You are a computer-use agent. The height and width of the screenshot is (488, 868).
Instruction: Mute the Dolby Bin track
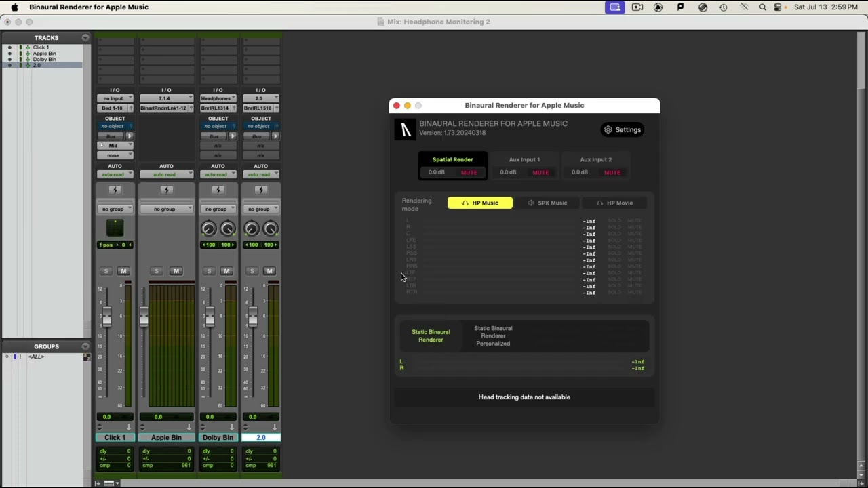226,271
